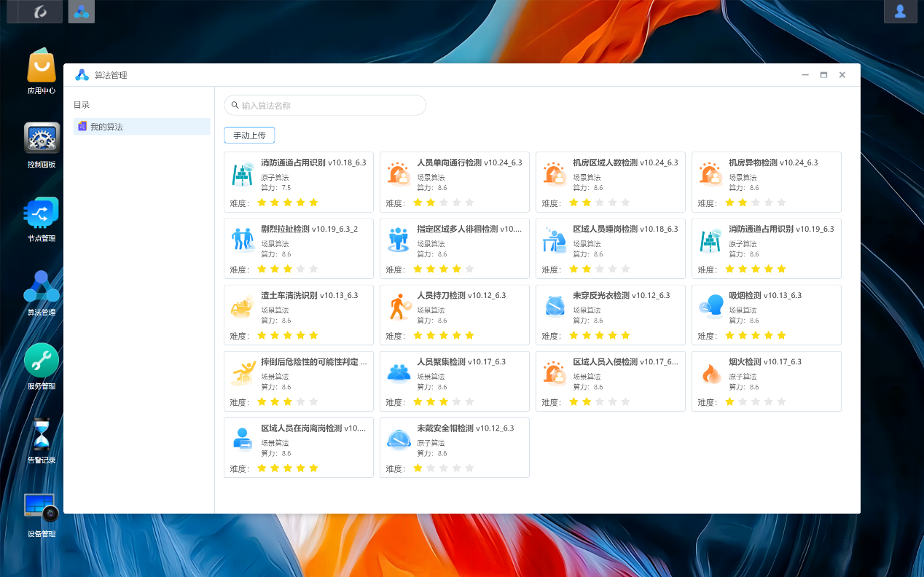Open the 消防通道占用识别 v10.18_6.3 card
This screenshot has height=577, width=924.
pos(298,181)
